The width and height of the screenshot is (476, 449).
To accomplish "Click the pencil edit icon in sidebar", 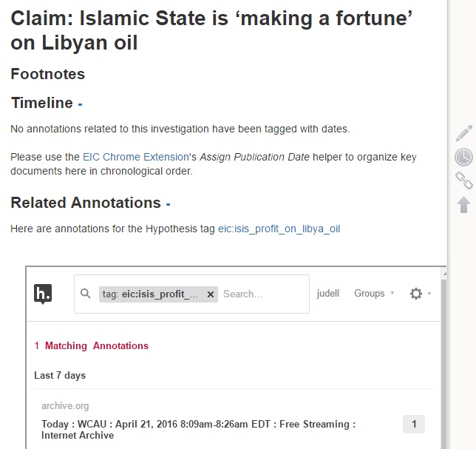I will click(464, 133).
